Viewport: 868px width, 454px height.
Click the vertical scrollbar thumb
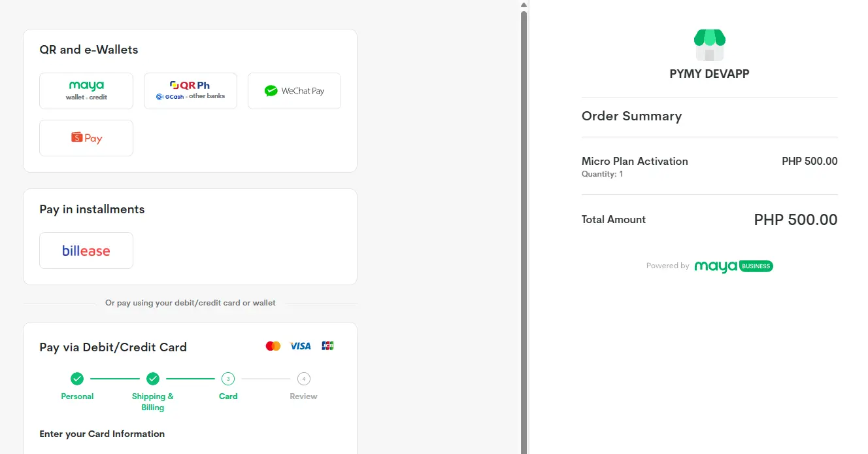(524, 232)
